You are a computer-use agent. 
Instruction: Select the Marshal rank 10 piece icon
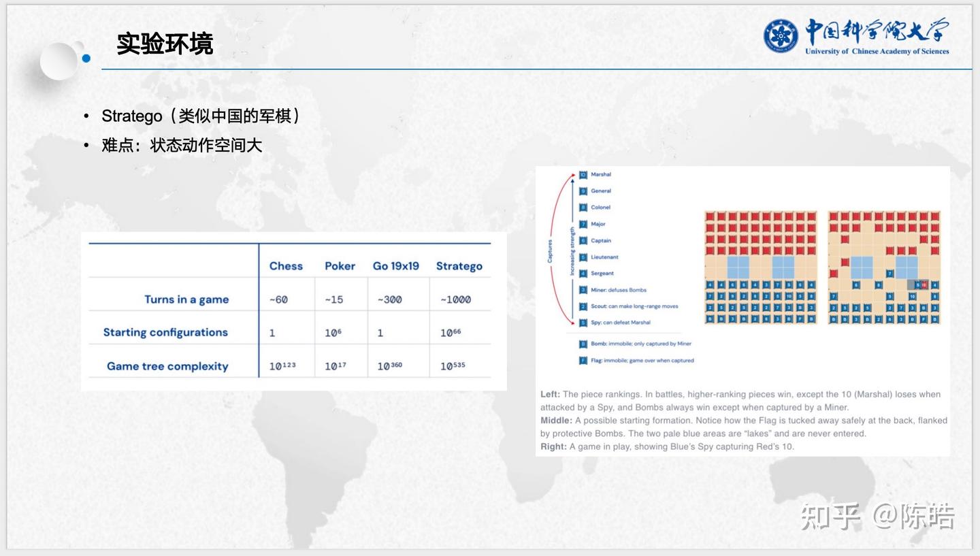click(x=583, y=174)
